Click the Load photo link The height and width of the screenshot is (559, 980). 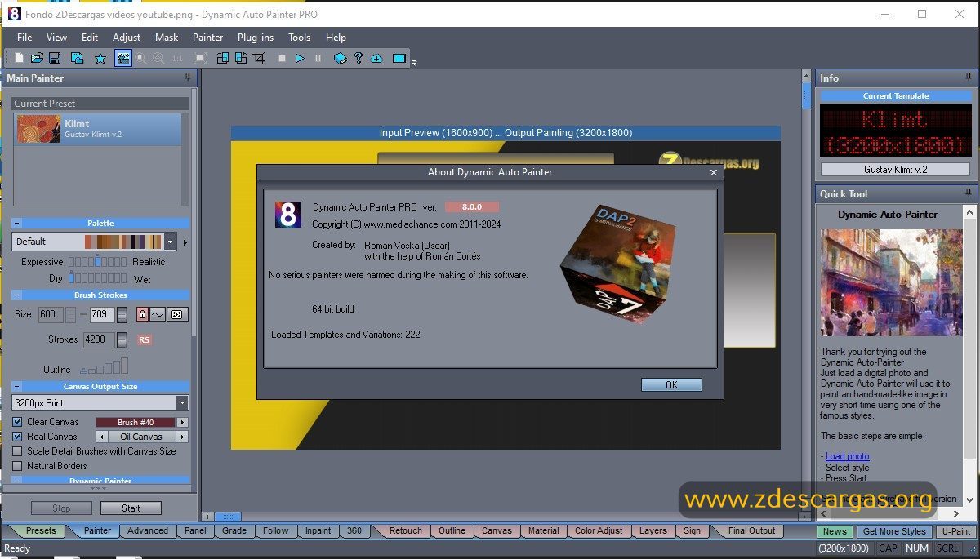(847, 456)
